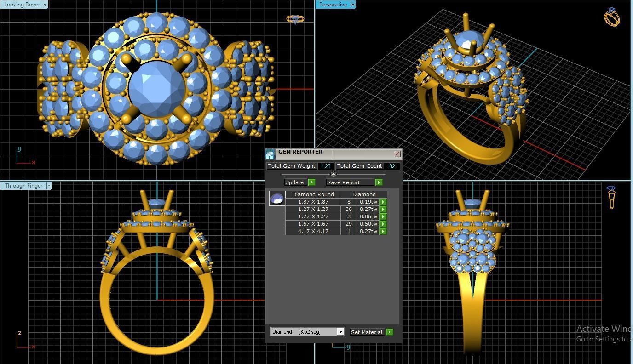The image size is (633, 364).
Task: Open the Perspective viewport dropdown arrow
Action: [x=353, y=5]
